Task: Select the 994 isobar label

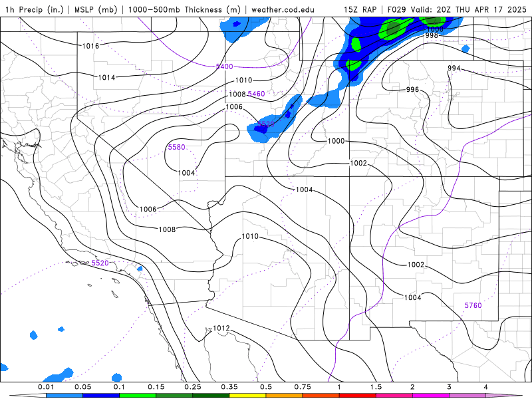Action: coord(454,68)
